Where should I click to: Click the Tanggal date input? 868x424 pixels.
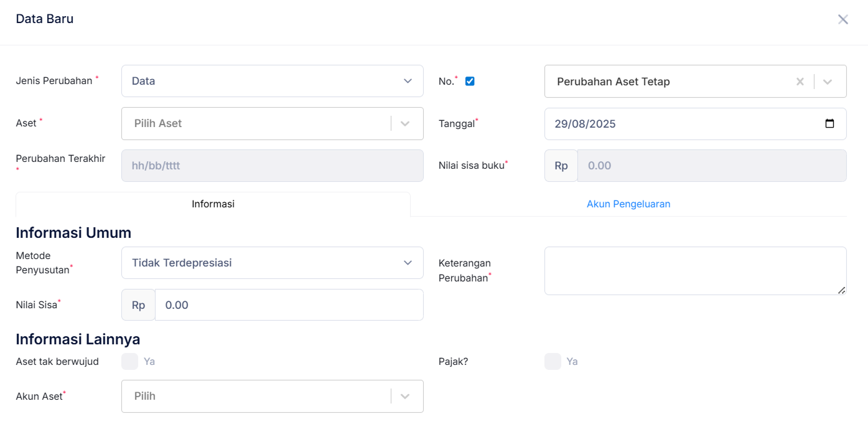678,123
